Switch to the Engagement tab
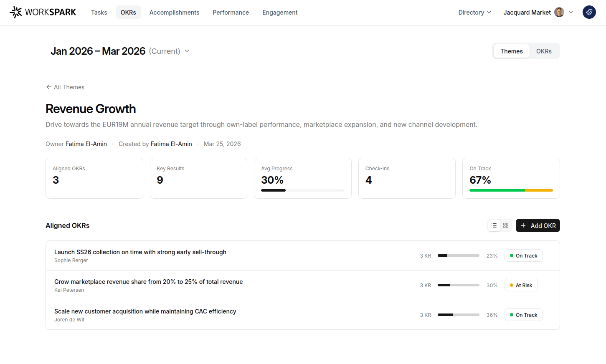Image resolution: width=606 pixels, height=364 pixels. (x=280, y=13)
